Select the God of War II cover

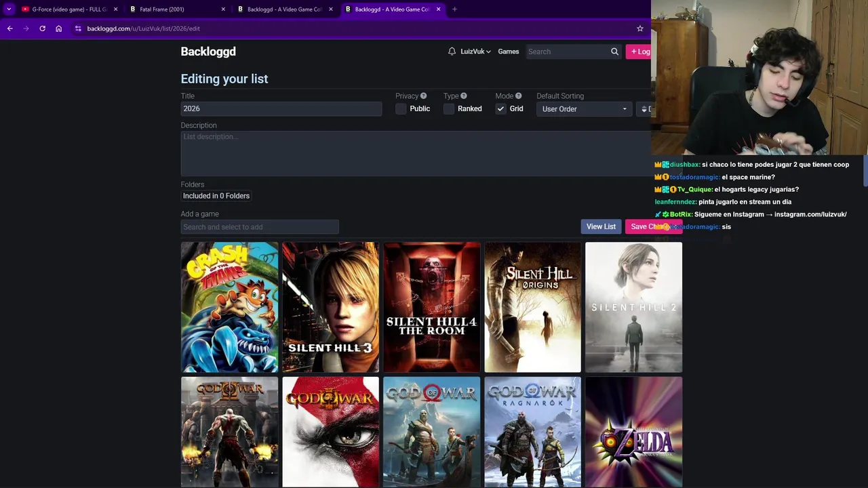(229, 432)
